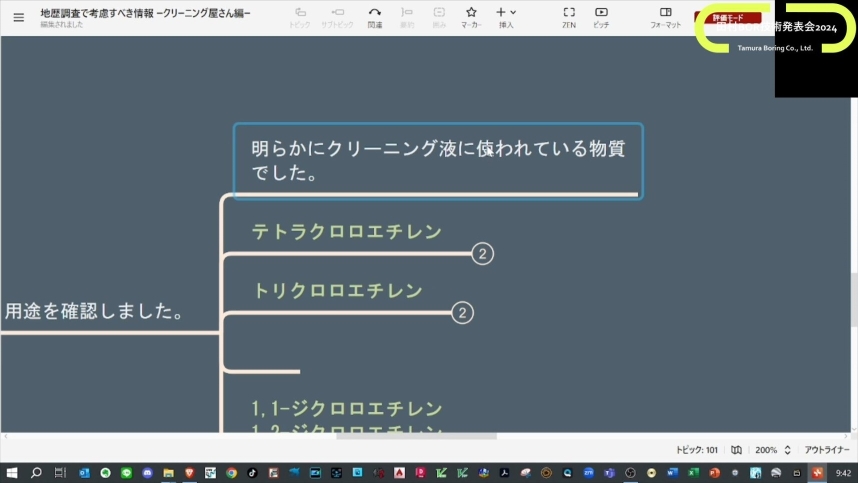Screen dimensions: 858x483
Task: Select the Marker (マーカー) star icon
Action: (471, 17)
